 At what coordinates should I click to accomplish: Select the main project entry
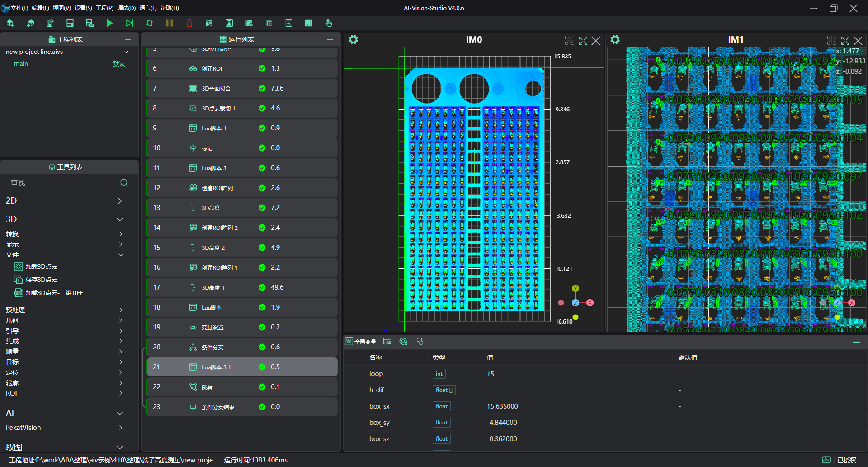point(21,64)
